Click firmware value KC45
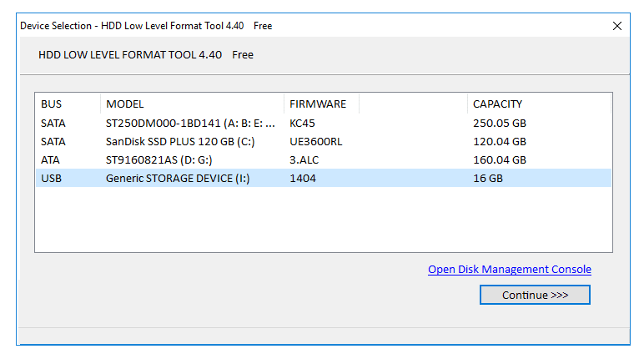Viewport: 644px width, 359px height. [x=302, y=123]
